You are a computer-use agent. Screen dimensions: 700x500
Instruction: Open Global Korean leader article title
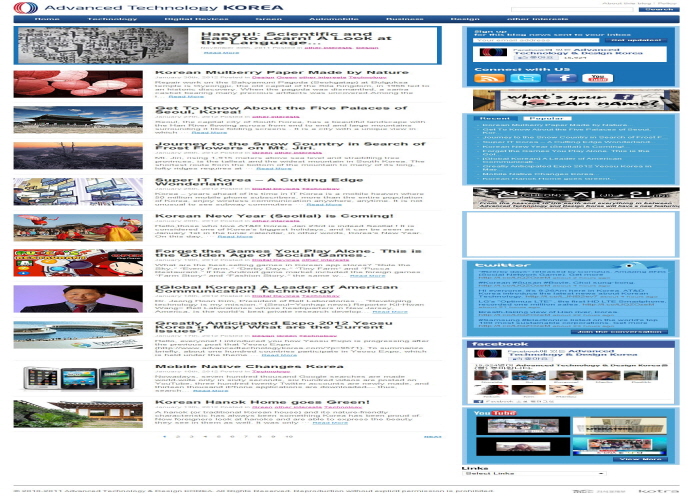(x=276, y=289)
